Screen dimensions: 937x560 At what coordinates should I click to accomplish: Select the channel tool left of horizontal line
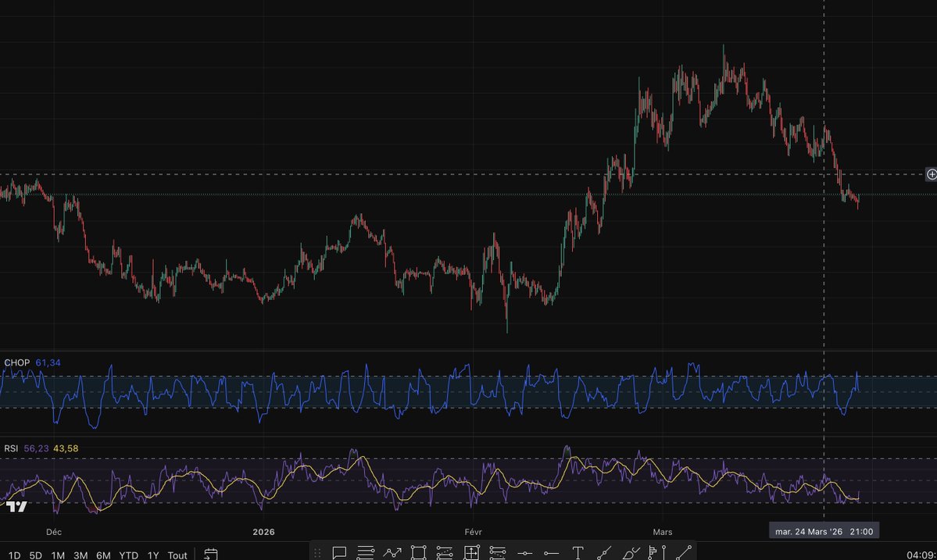click(x=497, y=554)
